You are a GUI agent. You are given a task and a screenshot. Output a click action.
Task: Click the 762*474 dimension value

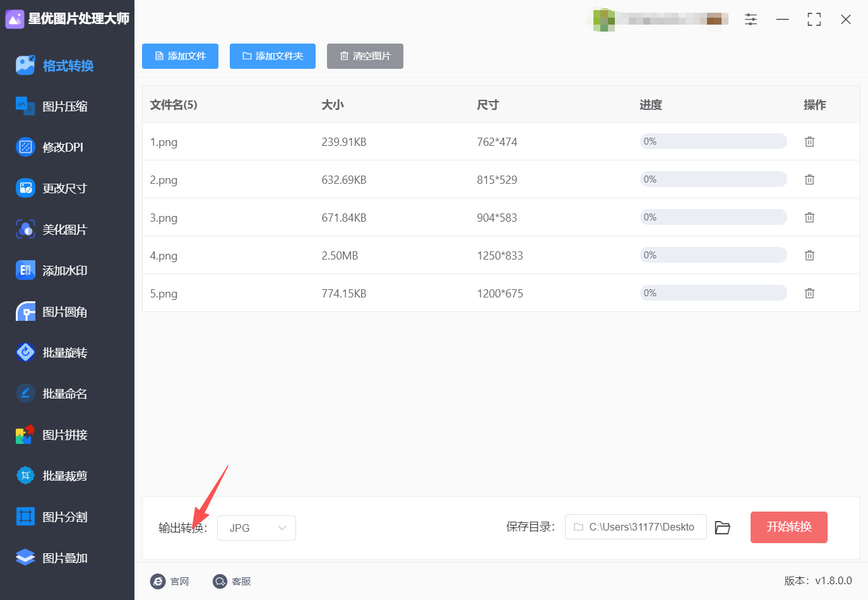497,142
